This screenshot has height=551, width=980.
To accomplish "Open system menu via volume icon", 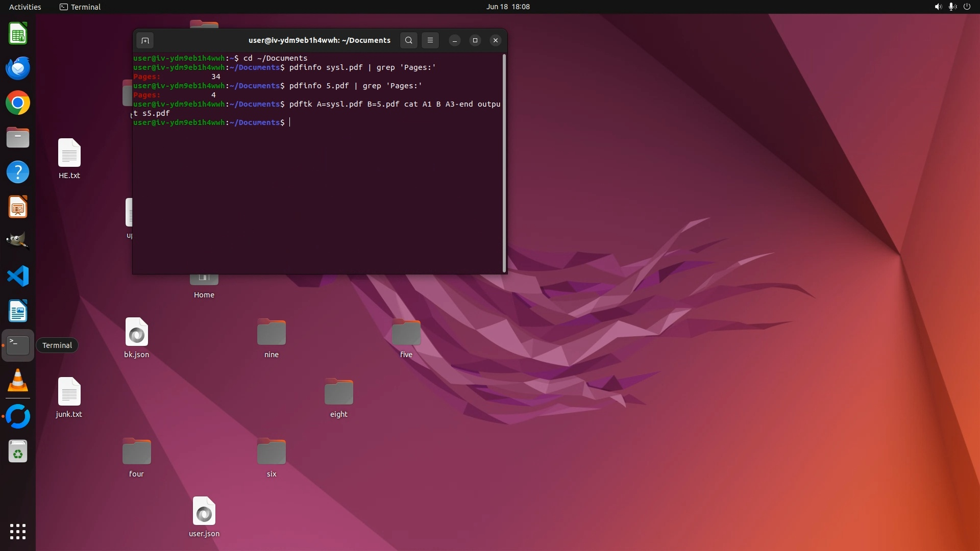I will (938, 7).
